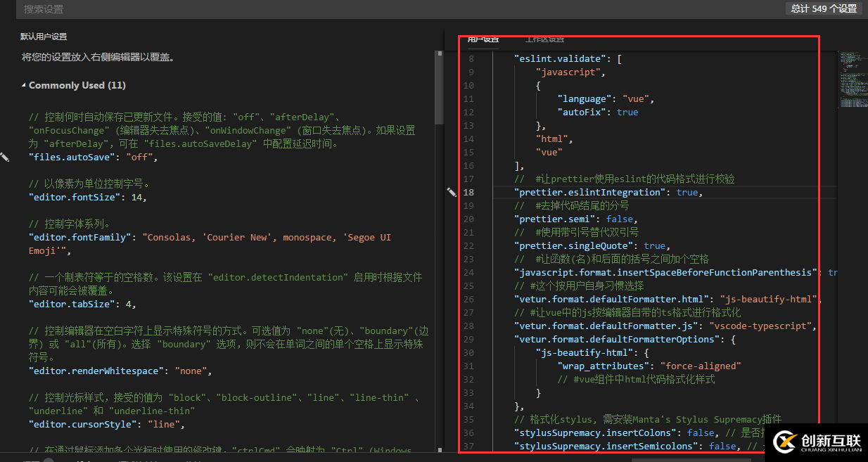The width and height of the screenshot is (868, 462).
Task: Collapse the Commonly Used (11) section
Action: [x=24, y=86]
